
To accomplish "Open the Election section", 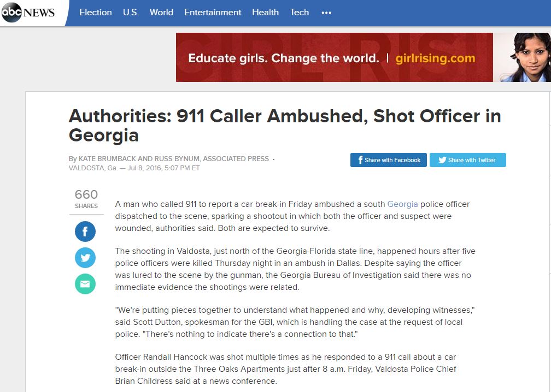I will coord(96,12).
